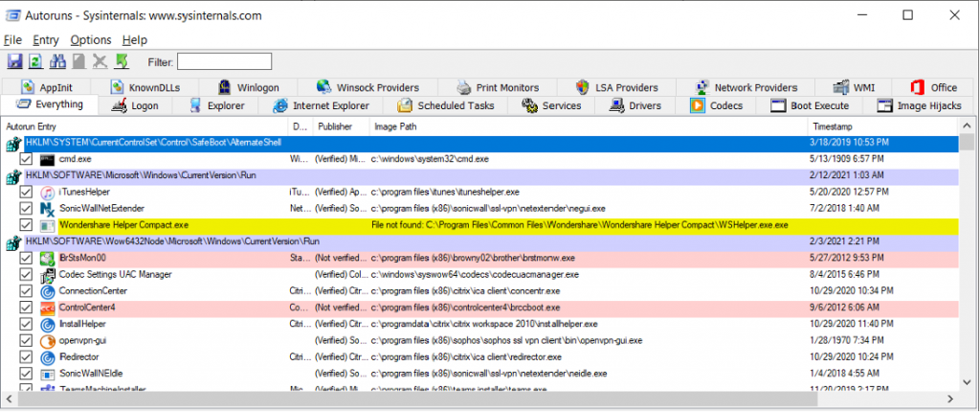Uncheck Codec Settings UAC Manager
980x412 pixels.
tap(26, 274)
